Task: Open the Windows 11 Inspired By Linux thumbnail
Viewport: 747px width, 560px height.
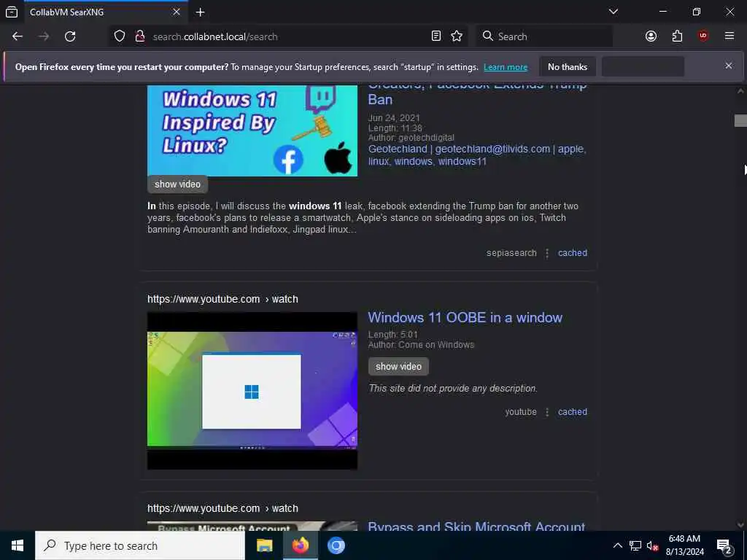Action: click(252, 131)
